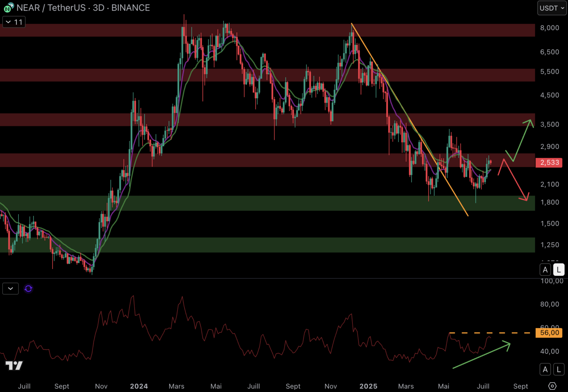568x392 pixels.
Task: Click the NEAR symbol logo icon
Action: tap(8, 8)
